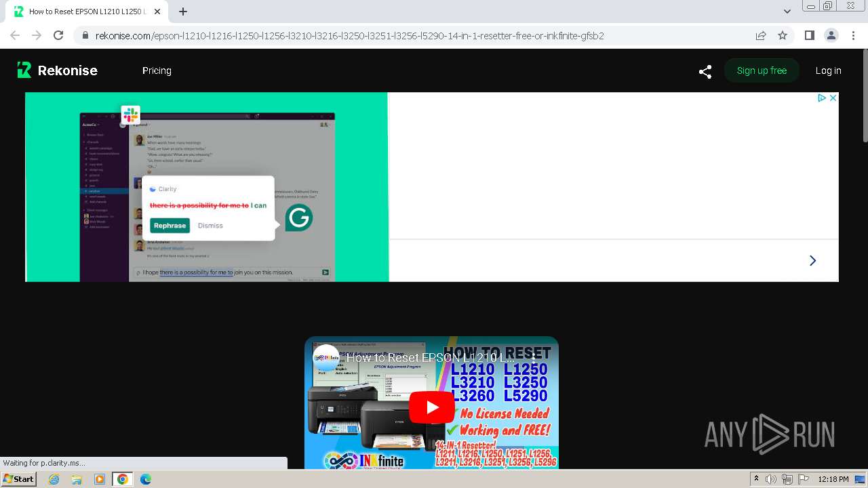Click Rephrase button in Grammarly ad
The image size is (868, 488).
pyautogui.click(x=170, y=226)
